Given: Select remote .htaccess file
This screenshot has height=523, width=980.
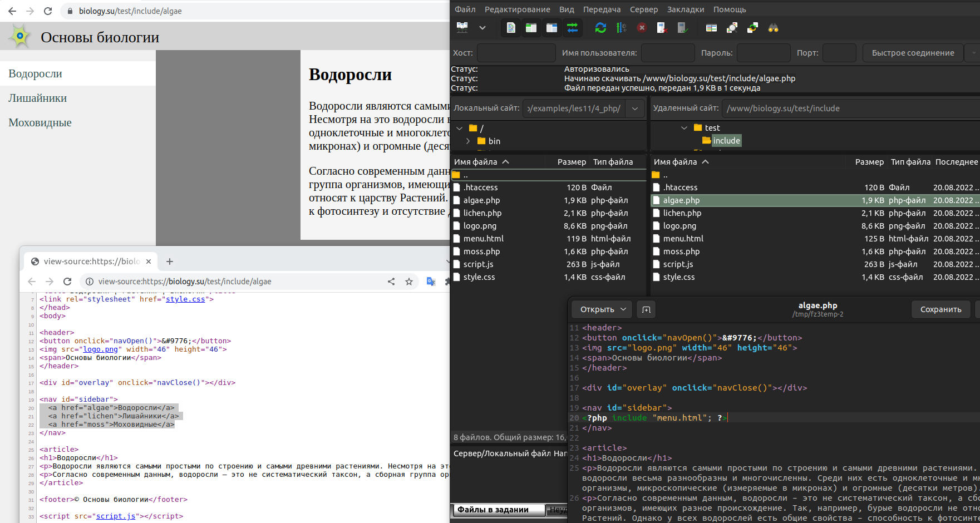Looking at the screenshot, I should (815, 188).
